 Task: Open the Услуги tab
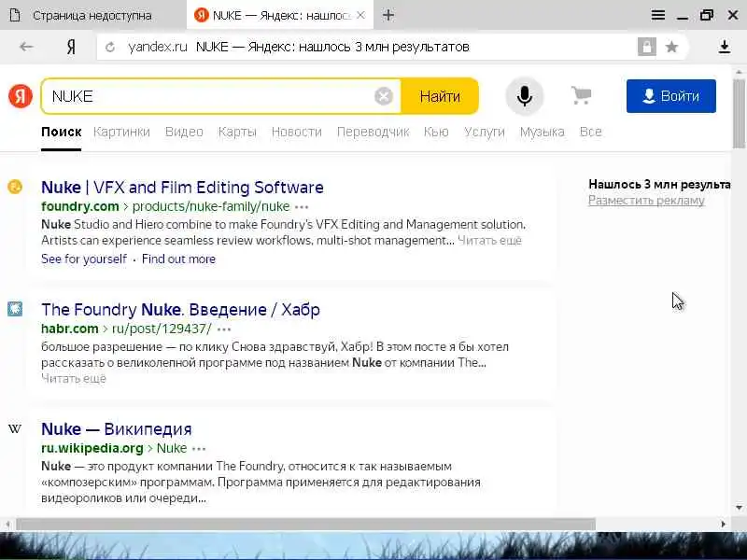point(485,132)
